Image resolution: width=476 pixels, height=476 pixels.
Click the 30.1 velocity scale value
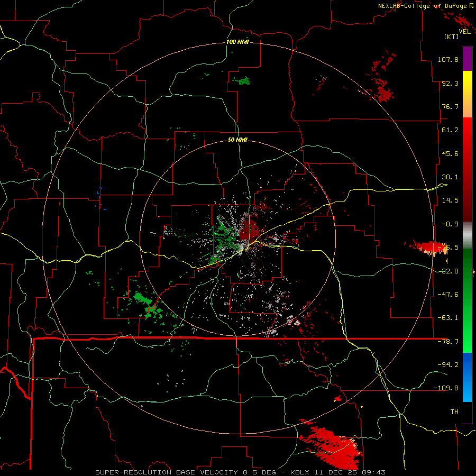coord(450,177)
